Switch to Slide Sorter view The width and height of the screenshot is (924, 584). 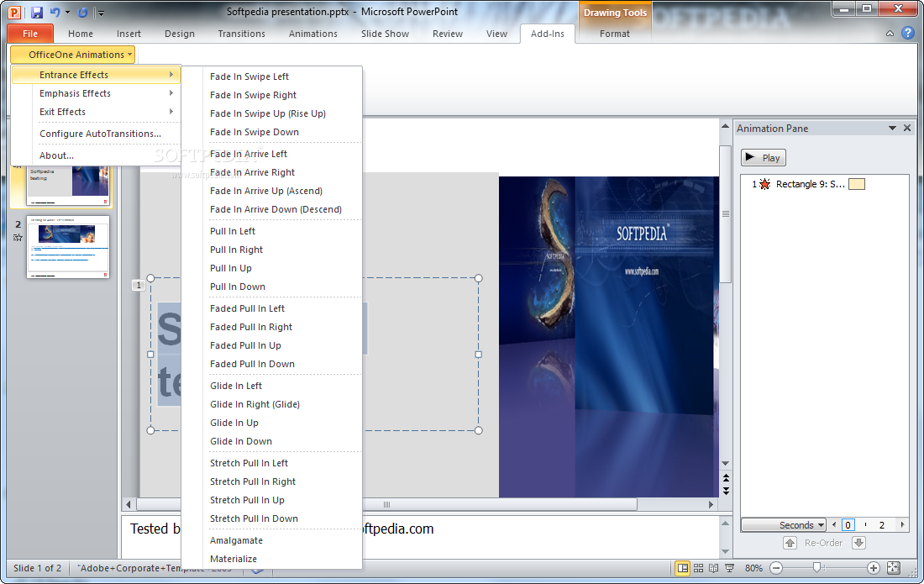[698, 568]
